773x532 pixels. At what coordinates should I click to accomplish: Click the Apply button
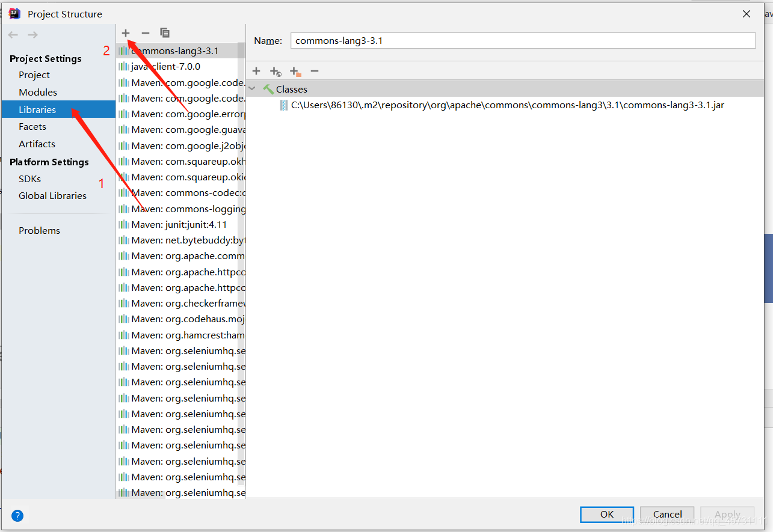tap(727, 515)
